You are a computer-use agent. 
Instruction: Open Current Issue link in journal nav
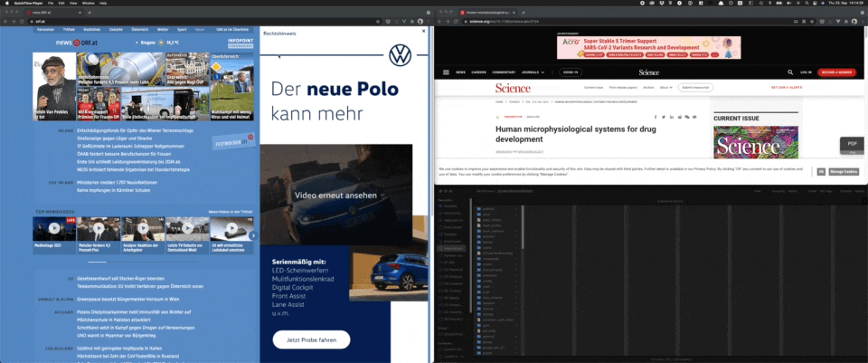click(593, 88)
